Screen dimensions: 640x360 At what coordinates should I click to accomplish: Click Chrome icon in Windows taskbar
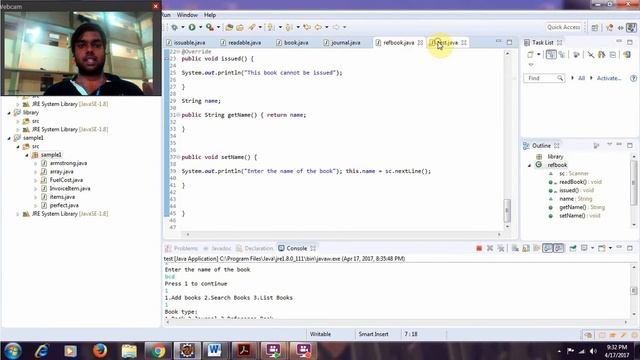(158, 351)
